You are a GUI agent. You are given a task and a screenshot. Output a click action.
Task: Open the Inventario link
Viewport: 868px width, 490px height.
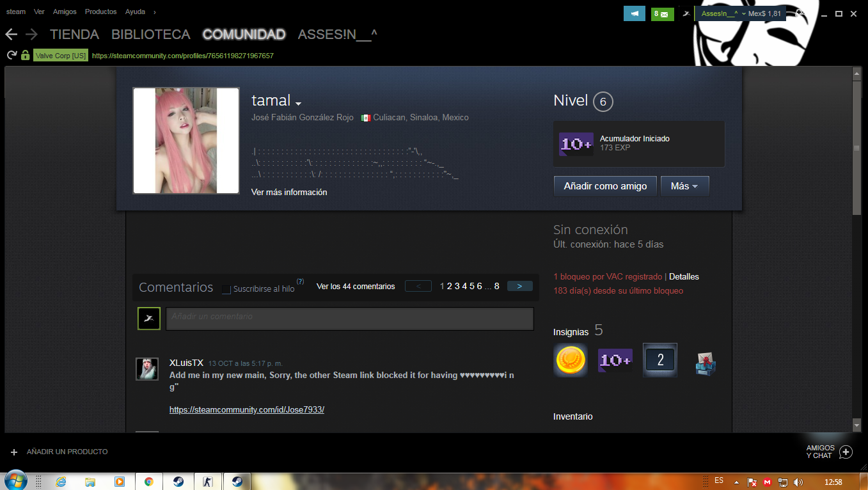pyautogui.click(x=573, y=416)
